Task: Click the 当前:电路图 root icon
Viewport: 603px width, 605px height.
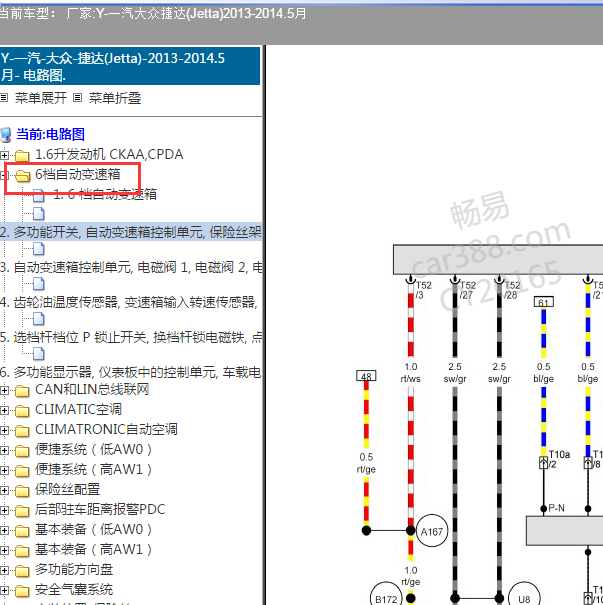Action: click(x=5, y=135)
